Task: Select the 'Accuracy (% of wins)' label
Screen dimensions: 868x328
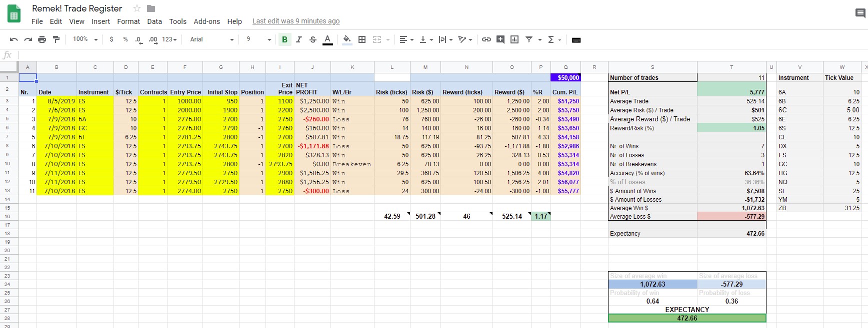Action: pos(652,173)
